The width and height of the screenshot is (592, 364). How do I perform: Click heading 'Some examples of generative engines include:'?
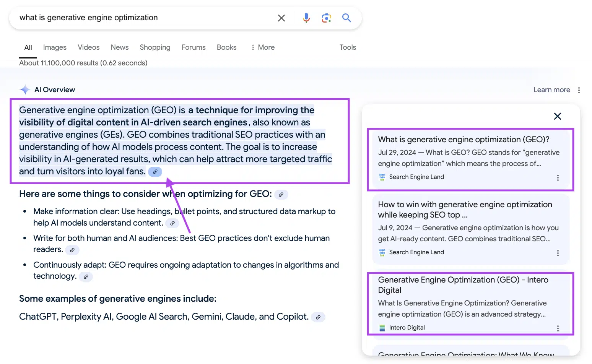click(118, 299)
